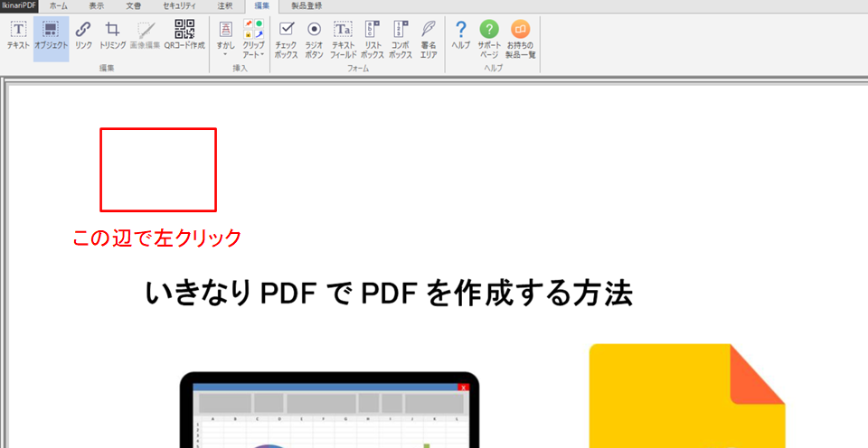Add a リストボックス form field
This screenshot has height=448, width=868.
[373, 39]
